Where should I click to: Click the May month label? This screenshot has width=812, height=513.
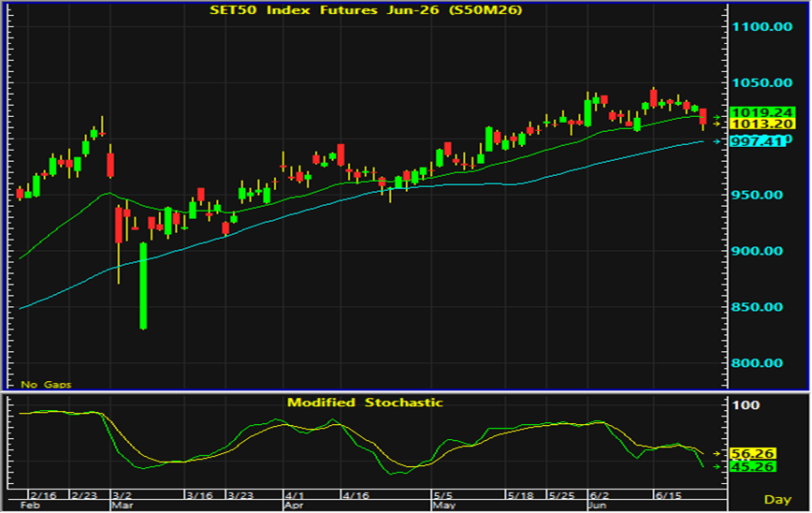click(x=443, y=506)
